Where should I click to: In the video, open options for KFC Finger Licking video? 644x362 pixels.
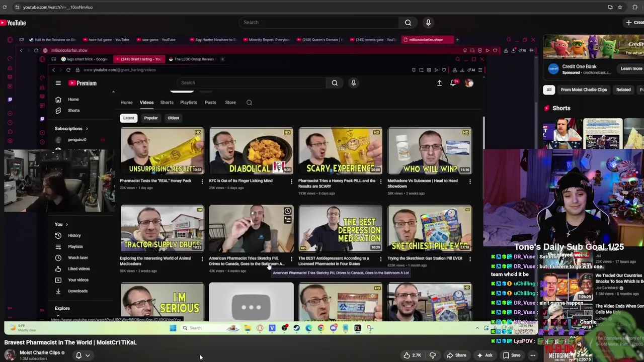291,181
